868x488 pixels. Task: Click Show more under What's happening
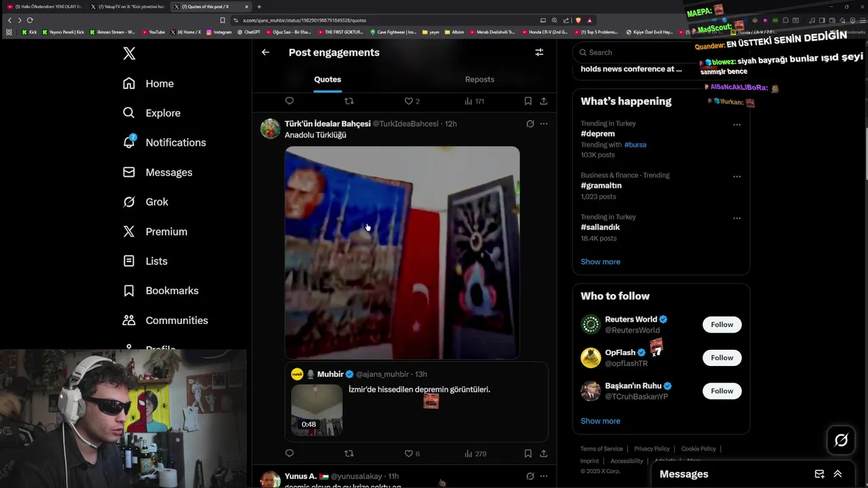click(x=600, y=262)
